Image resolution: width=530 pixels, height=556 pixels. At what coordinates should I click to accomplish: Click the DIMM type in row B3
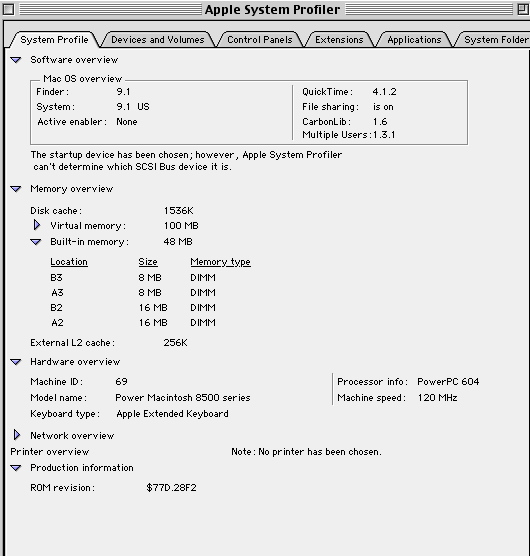[203, 278]
